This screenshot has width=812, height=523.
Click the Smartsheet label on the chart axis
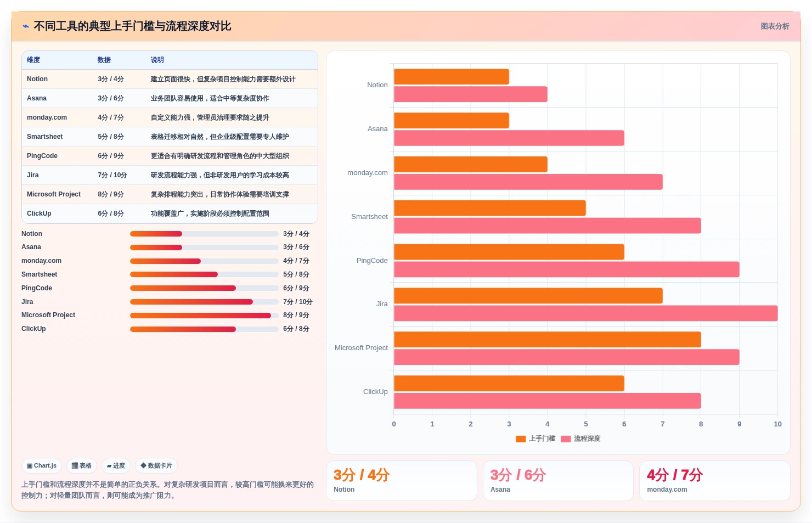click(369, 217)
